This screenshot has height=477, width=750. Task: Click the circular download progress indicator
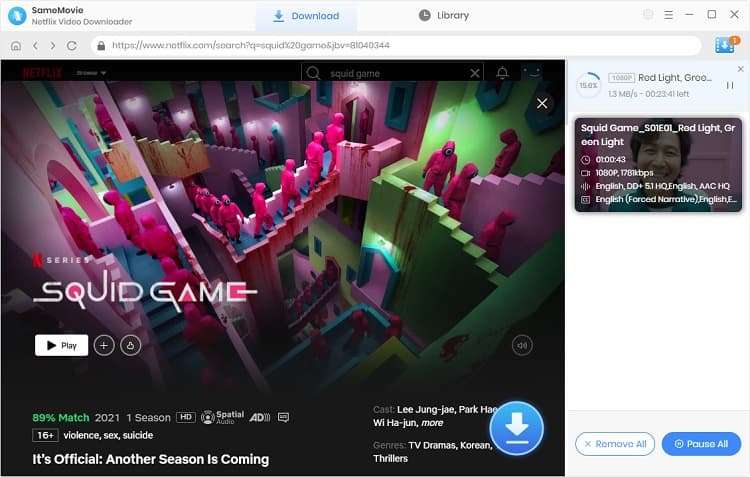589,85
